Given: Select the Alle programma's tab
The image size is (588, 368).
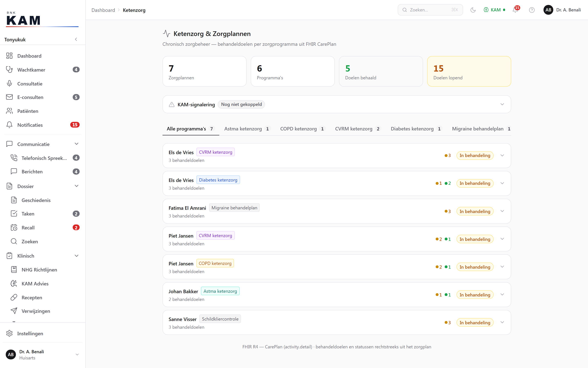Looking at the screenshot, I should point(190,129).
